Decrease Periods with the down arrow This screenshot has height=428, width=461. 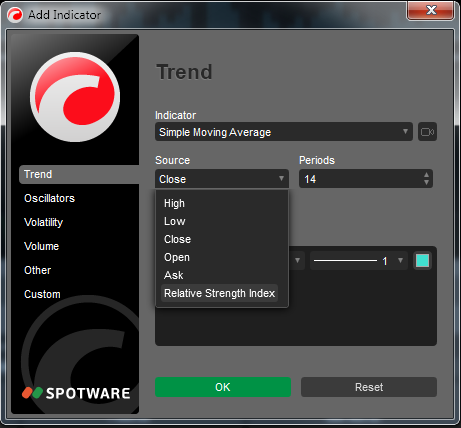[x=426, y=183]
